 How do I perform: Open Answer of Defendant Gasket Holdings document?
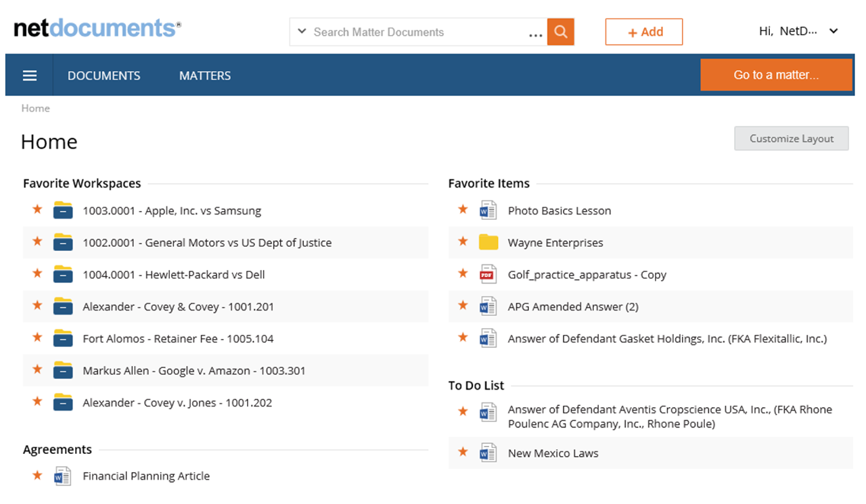(667, 338)
